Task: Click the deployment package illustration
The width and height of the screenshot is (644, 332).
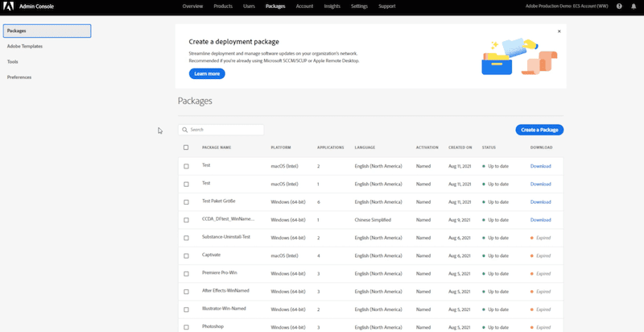Action: pyautogui.click(x=518, y=56)
